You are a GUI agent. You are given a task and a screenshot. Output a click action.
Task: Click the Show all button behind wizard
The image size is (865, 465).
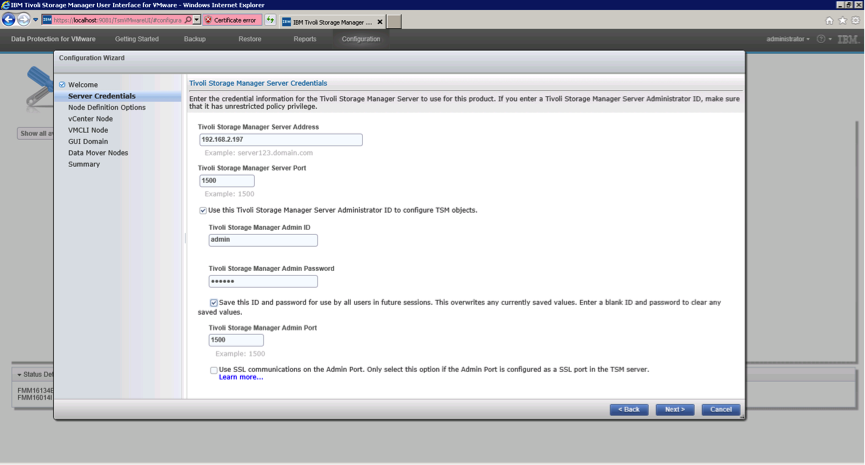coord(35,133)
